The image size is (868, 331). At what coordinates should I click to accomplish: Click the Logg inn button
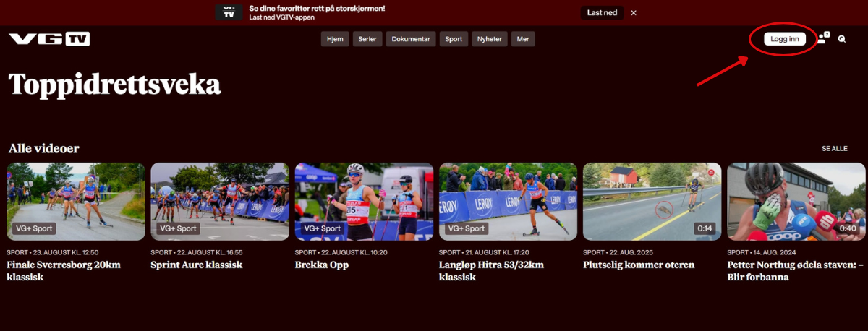(x=785, y=39)
